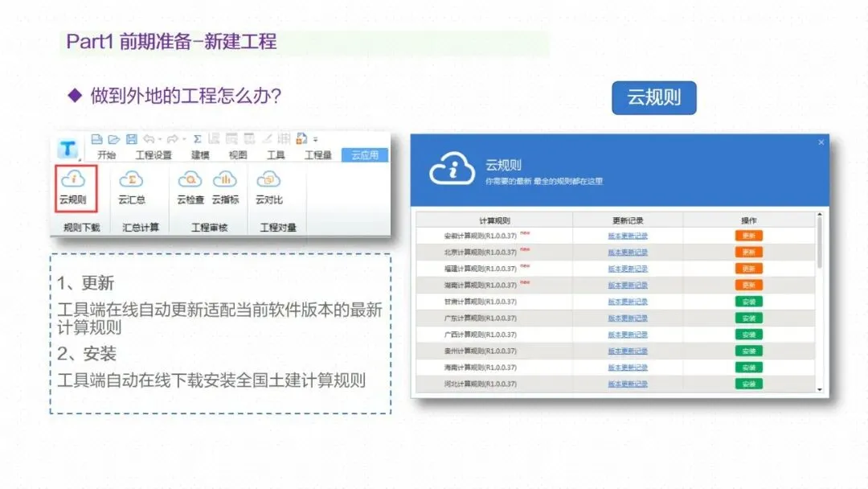Viewport: 868px width, 489px height.
Task: Click 安装 button for 甘肃计算规则
Action: point(748,302)
